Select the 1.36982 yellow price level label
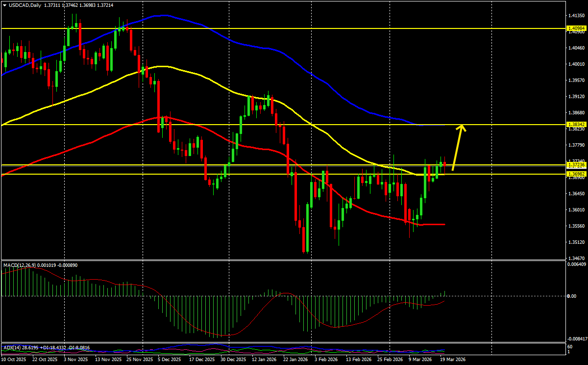The image size is (588, 365). pos(576,174)
